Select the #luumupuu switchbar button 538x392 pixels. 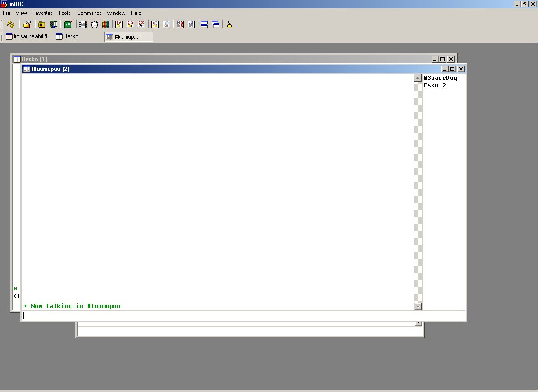pyautogui.click(x=129, y=37)
